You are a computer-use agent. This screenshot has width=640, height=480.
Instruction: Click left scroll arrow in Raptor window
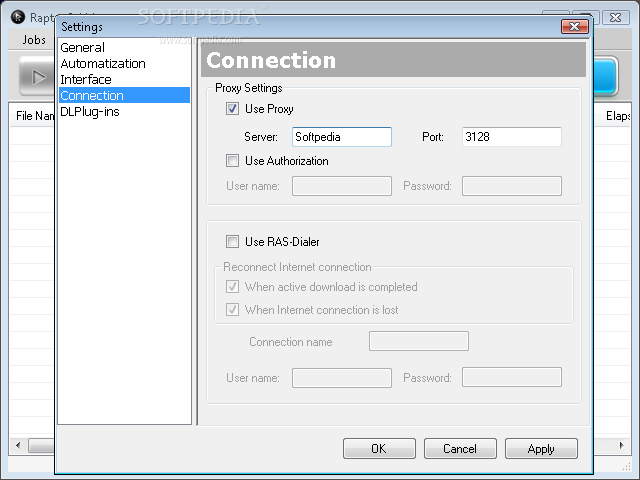pos(18,445)
